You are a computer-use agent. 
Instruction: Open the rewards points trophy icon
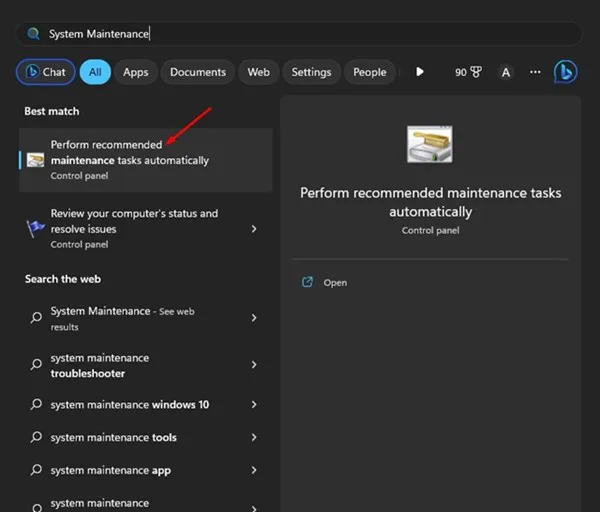point(476,72)
